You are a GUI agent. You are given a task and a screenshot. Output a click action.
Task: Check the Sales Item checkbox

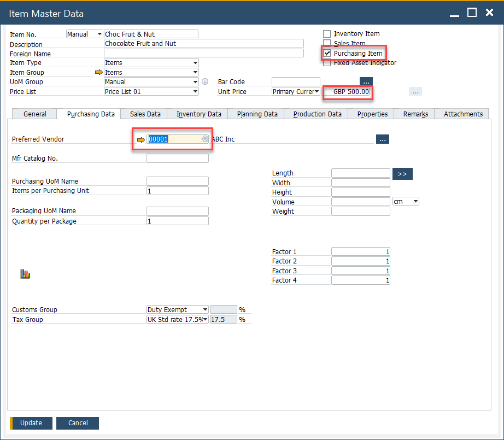click(327, 44)
